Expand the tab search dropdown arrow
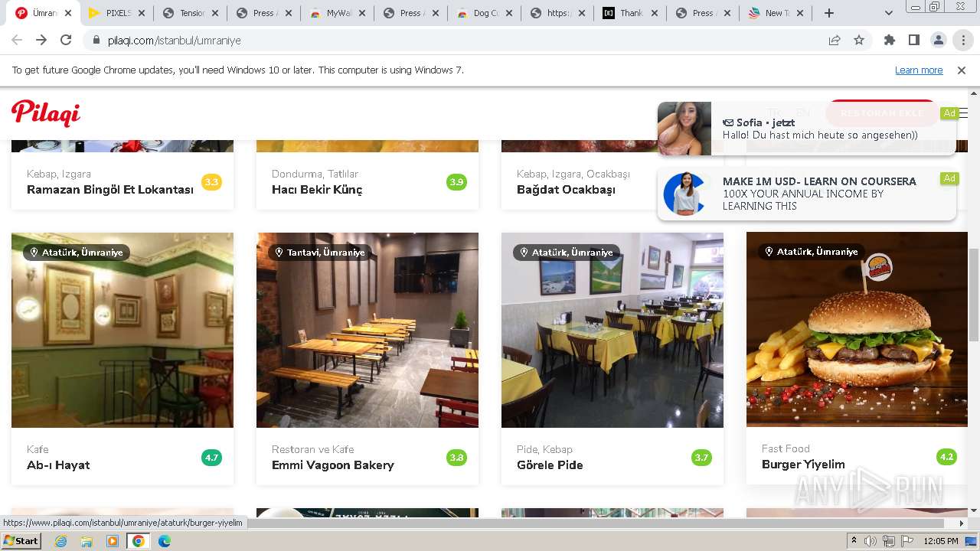The image size is (980, 551). [888, 13]
